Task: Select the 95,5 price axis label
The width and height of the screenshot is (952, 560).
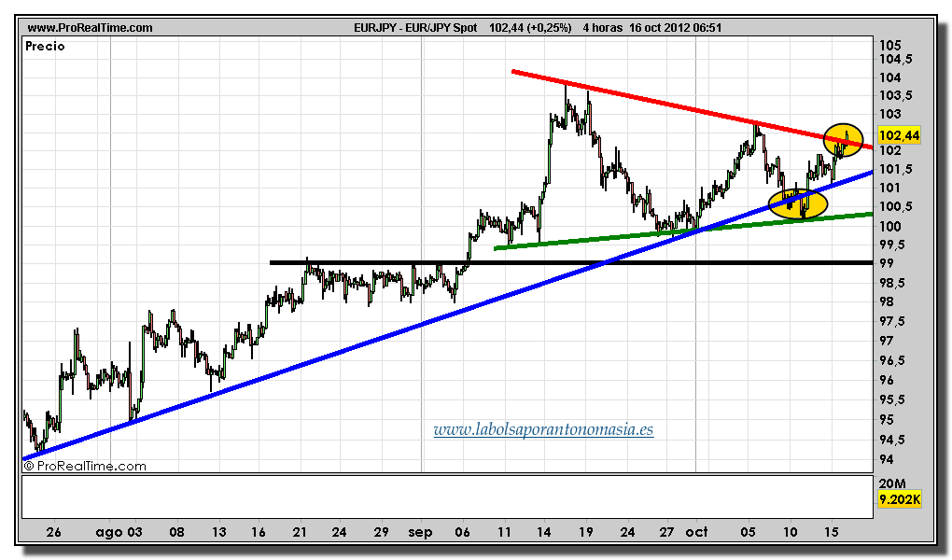Action: click(x=892, y=399)
